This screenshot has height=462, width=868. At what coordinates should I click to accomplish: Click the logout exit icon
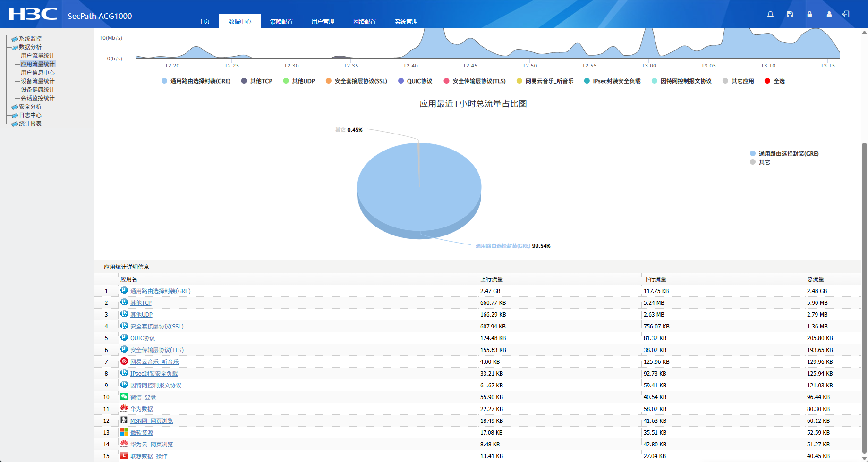tap(846, 14)
